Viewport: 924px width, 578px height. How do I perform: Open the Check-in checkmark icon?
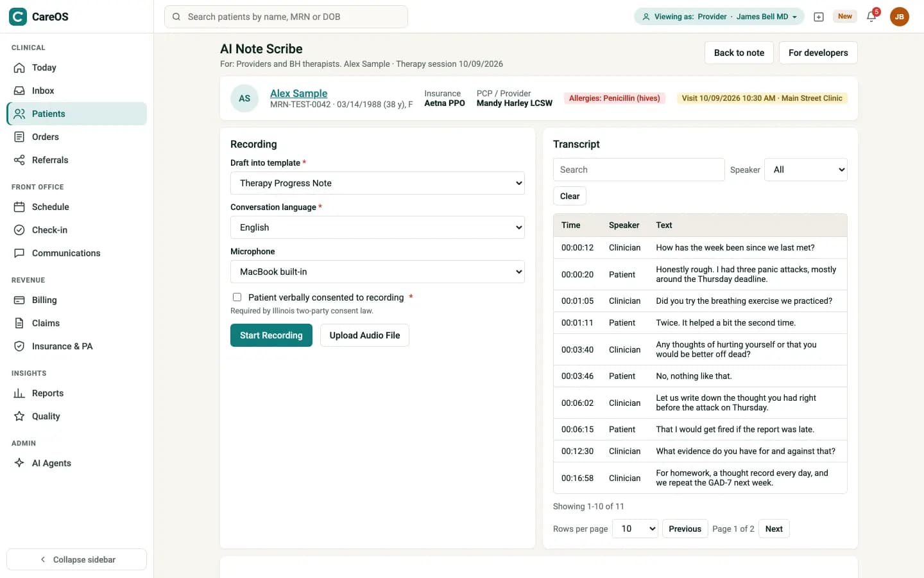pos(19,230)
